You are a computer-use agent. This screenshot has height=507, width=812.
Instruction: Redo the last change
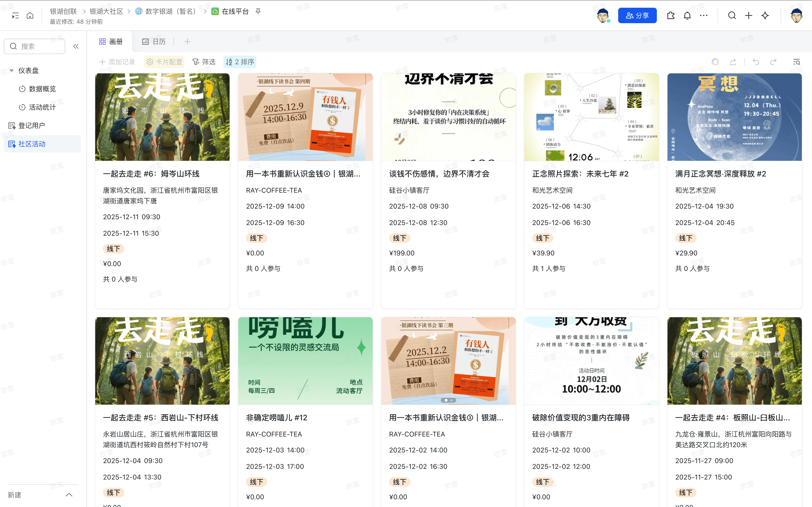pos(773,62)
